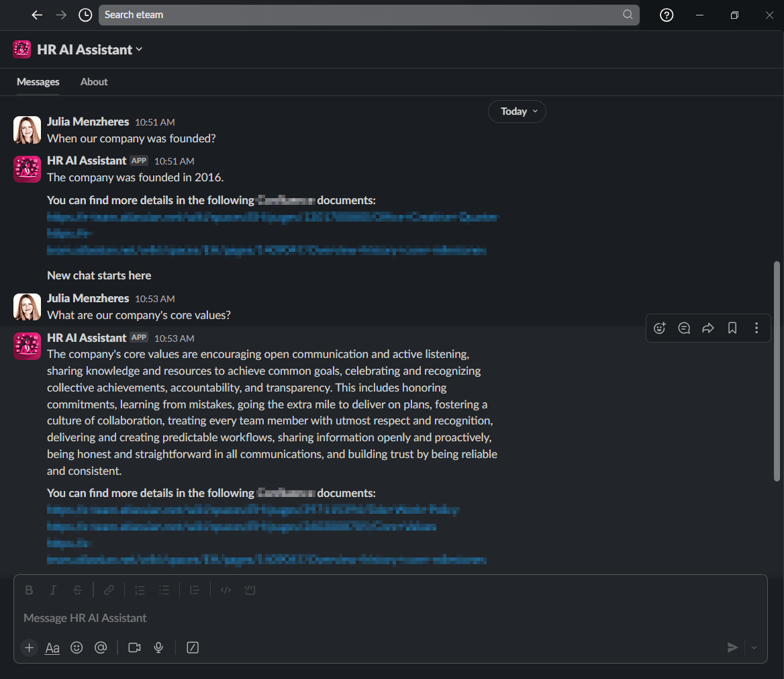Open the send options dropdown arrow
Screen dimensions: 784x679
pyautogui.click(x=753, y=647)
